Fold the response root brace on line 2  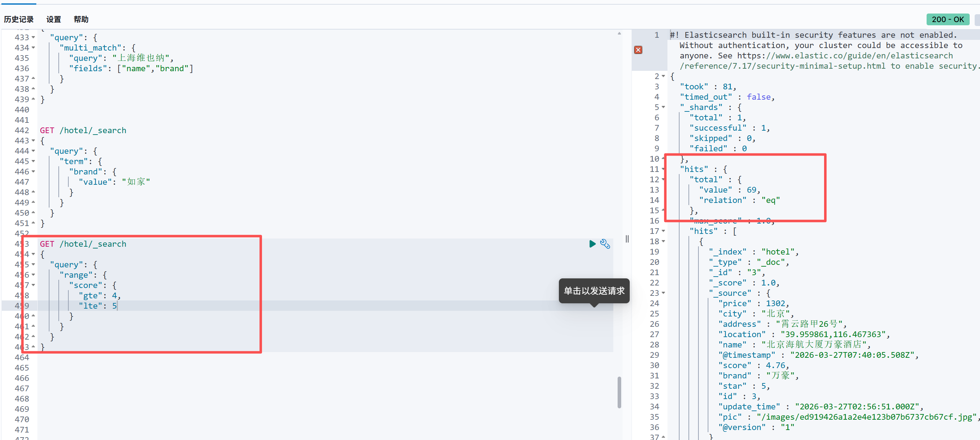point(663,76)
